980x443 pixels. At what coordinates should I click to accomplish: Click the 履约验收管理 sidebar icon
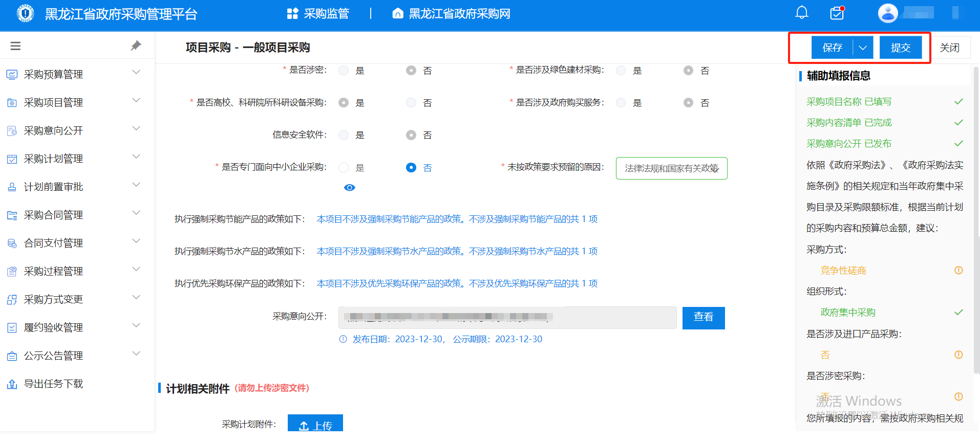[x=12, y=328]
